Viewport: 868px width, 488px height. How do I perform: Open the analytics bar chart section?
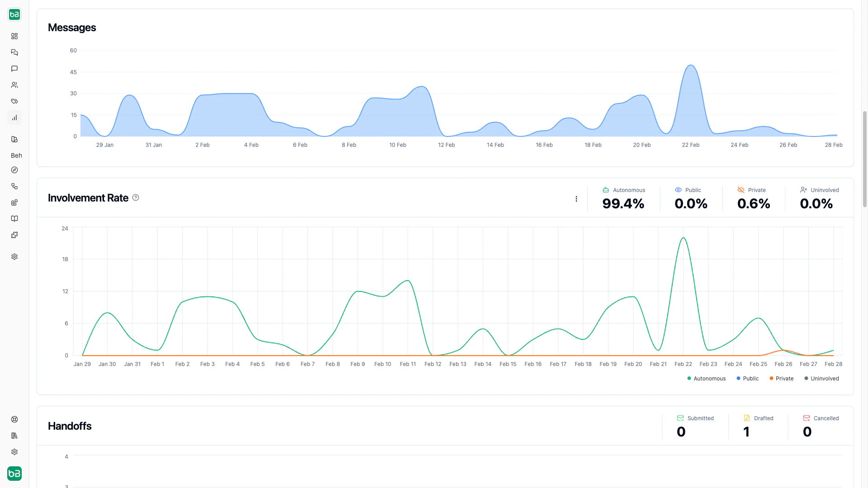pyautogui.click(x=14, y=117)
